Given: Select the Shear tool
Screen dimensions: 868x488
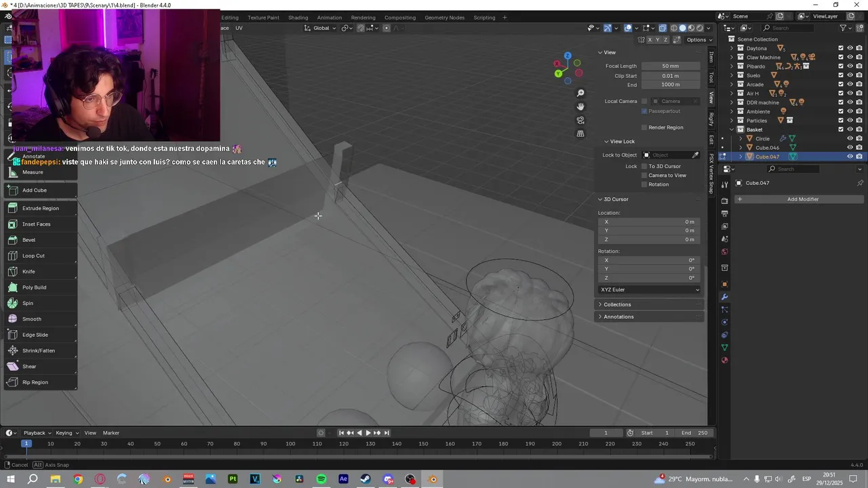Looking at the screenshot, I should [x=40, y=367].
